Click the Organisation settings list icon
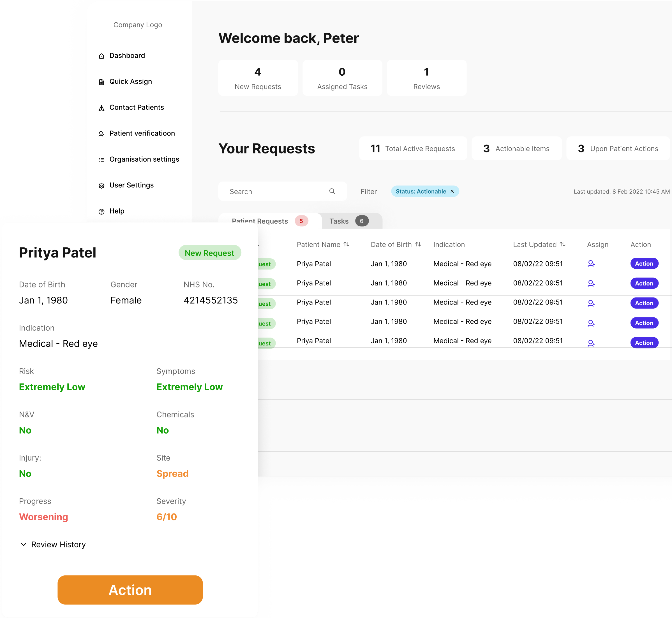 101,159
